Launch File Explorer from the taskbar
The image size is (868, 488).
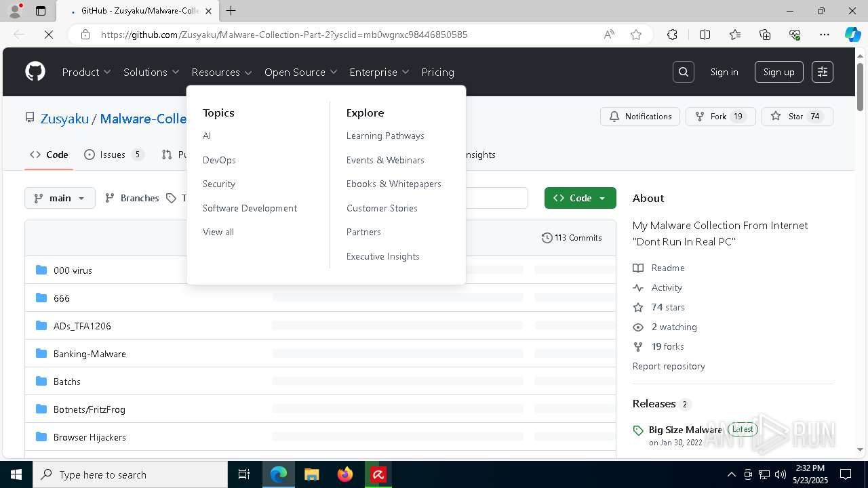coord(311,474)
